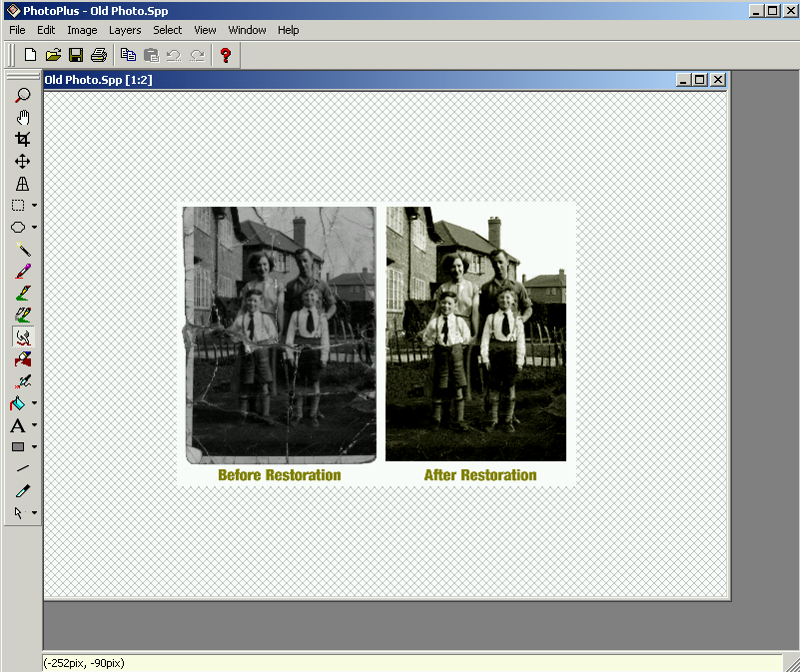Click the 'Before Restoration' caption text
The image size is (800, 672).
(x=280, y=475)
